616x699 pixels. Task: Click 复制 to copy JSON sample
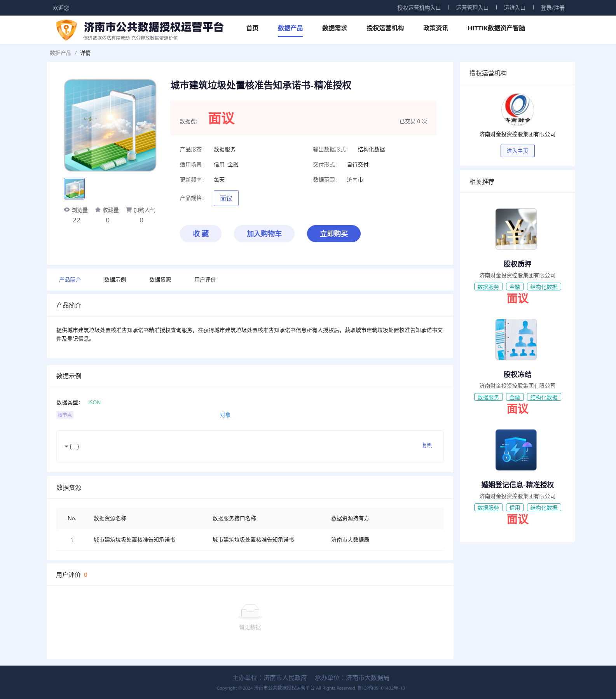point(427,445)
